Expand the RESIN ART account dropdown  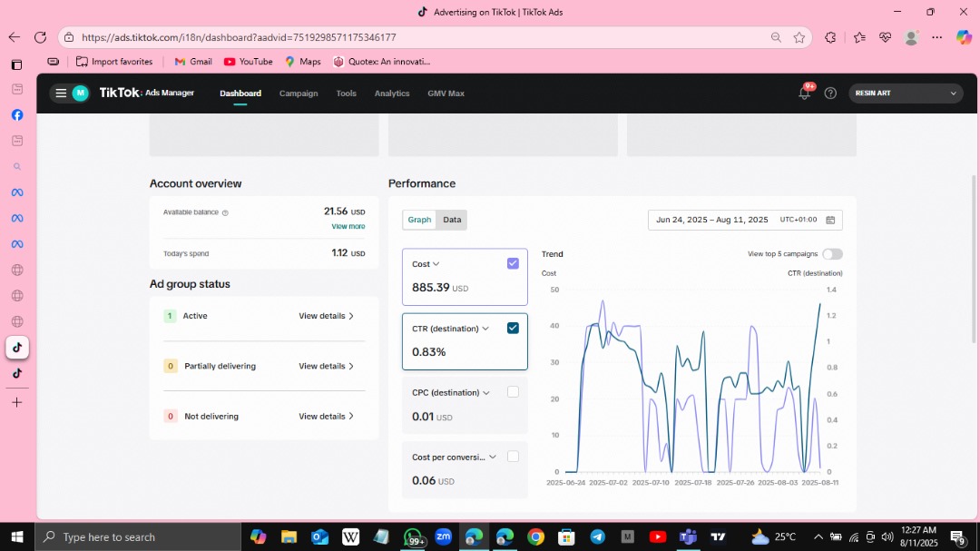953,93
